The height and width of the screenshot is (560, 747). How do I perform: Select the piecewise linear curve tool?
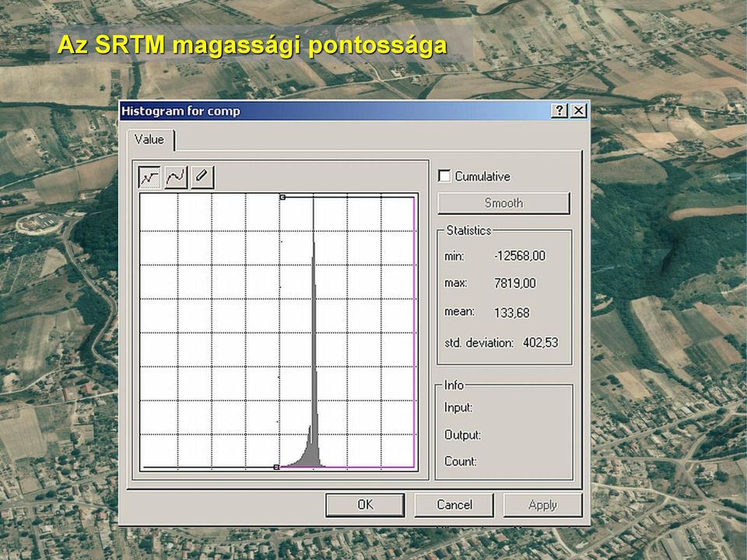[x=149, y=177]
